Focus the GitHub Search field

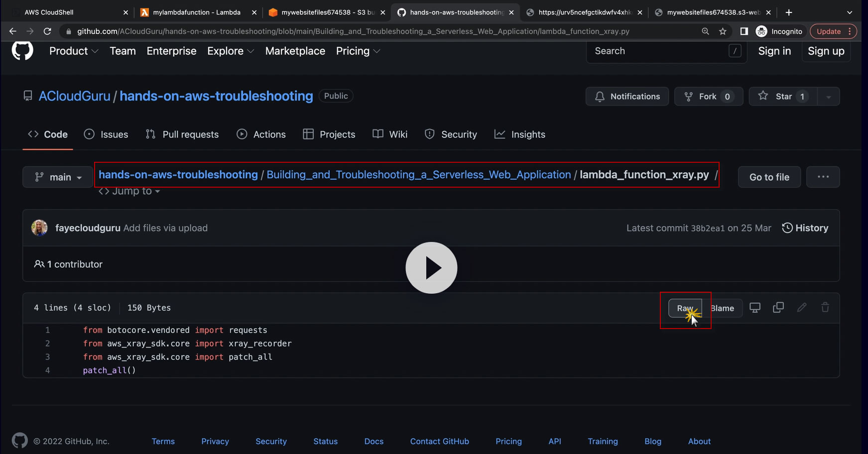667,51
